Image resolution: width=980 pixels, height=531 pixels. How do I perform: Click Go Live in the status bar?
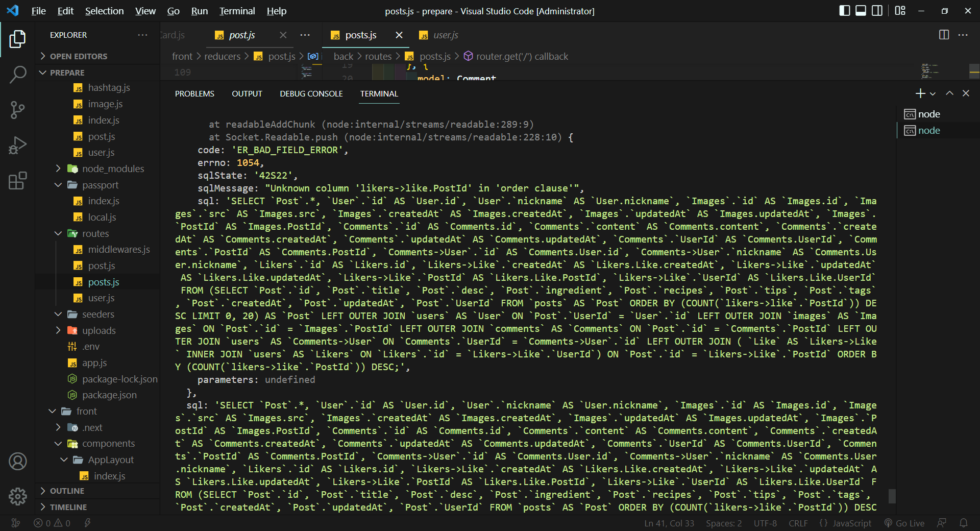[x=904, y=523]
